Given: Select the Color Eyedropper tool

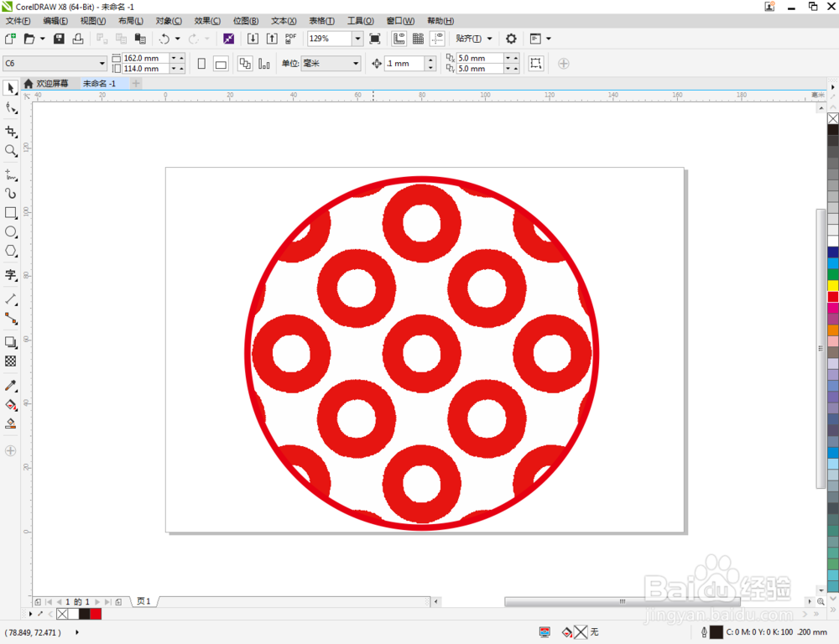Looking at the screenshot, I should coord(10,385).
